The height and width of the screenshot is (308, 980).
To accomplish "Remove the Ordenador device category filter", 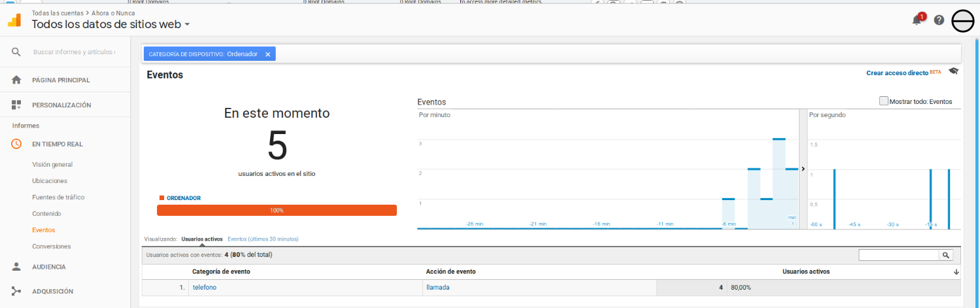I will click(267, 54).
